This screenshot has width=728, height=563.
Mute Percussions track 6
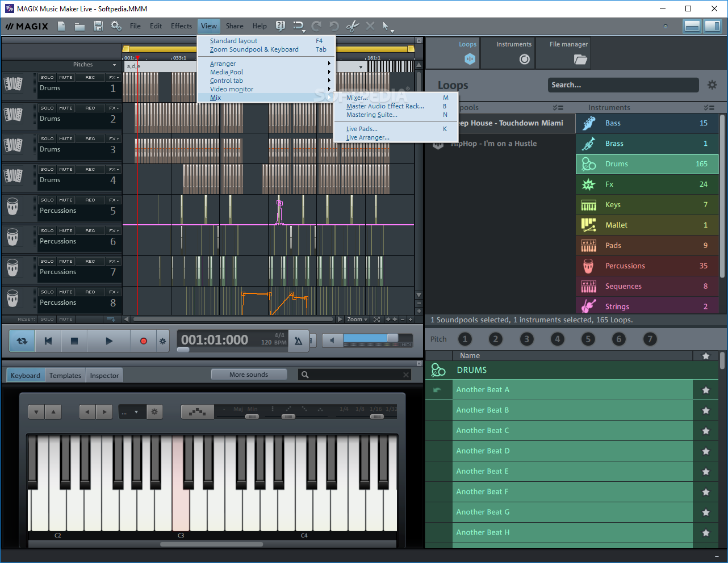click(66, 231)
